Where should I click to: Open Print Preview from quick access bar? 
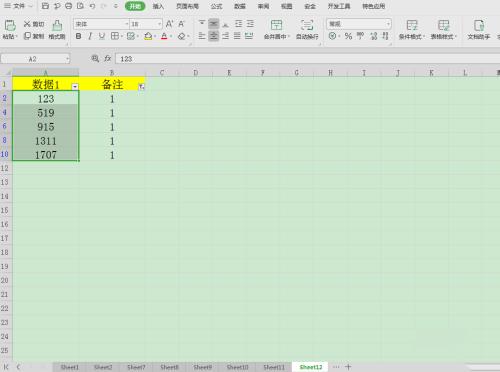point(80,6)
